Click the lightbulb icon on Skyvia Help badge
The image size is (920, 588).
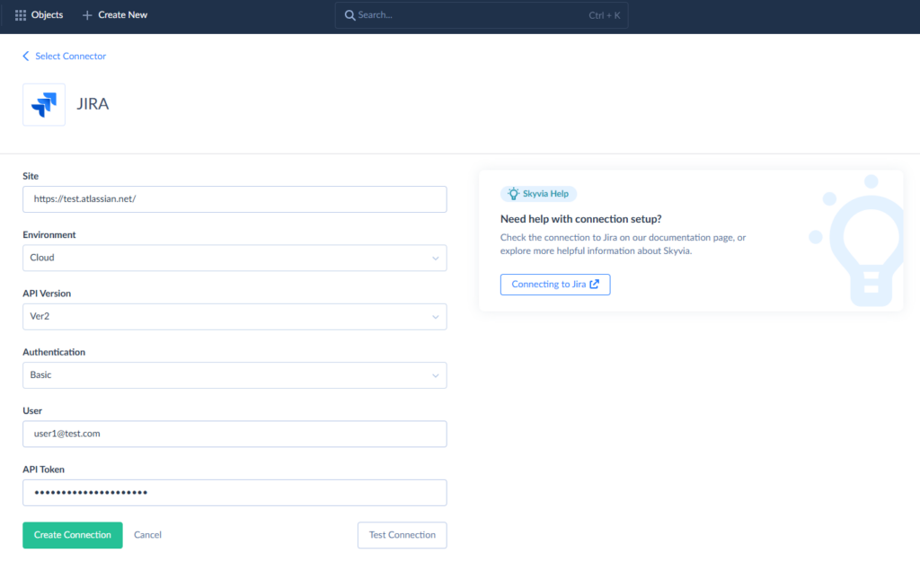pos(512,193)
